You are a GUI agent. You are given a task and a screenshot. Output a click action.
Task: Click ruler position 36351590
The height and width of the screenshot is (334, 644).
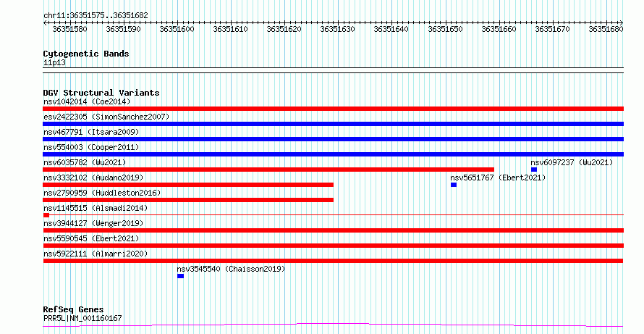124,29
